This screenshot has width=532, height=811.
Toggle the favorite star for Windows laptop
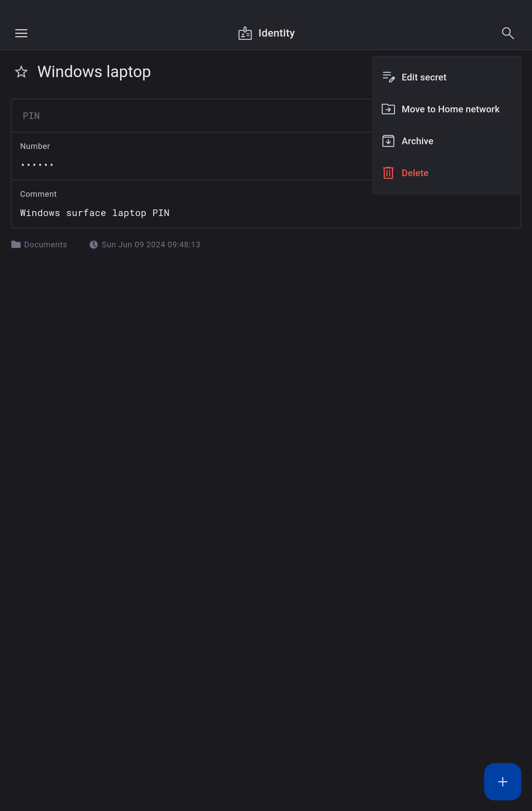(21, 72)
